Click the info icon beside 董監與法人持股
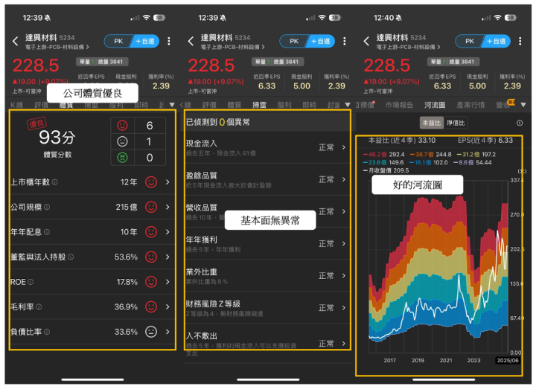Image resolution: width=536 pixels, height=392 pixels. [x=71, y=257]
